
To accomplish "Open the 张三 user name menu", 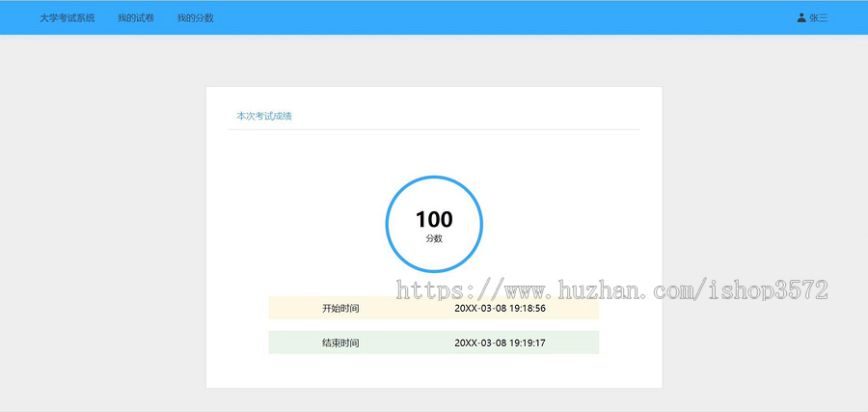I will (x=819, y=17).
